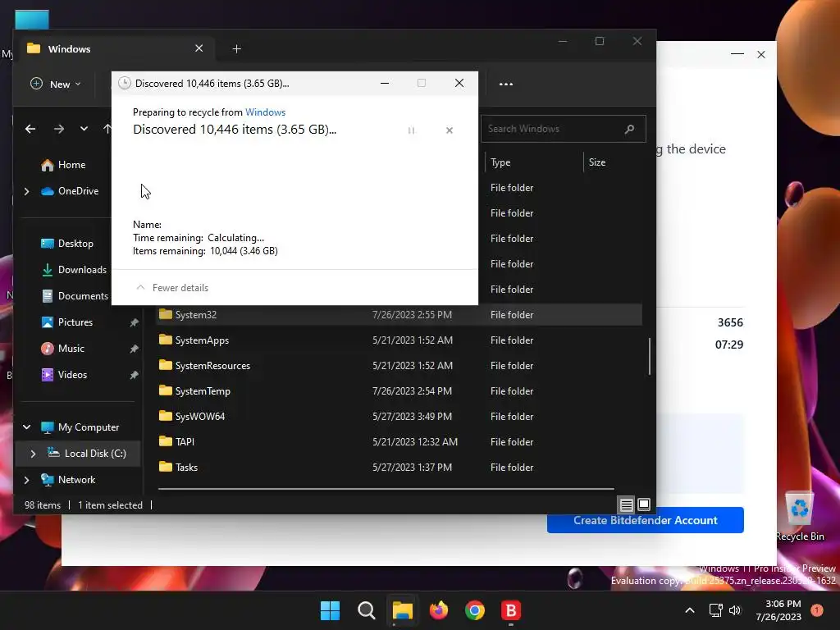The height and width of the screenshot is (630, 840).
Task: Open File Explorer from the taskbar
Action: [402, 610]
